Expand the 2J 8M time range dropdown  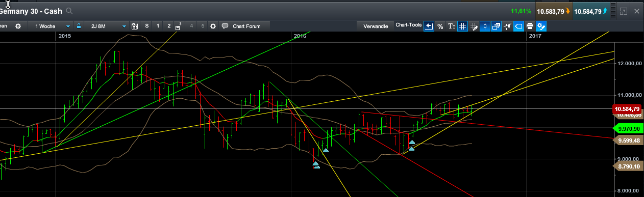(x=124, y=26)
